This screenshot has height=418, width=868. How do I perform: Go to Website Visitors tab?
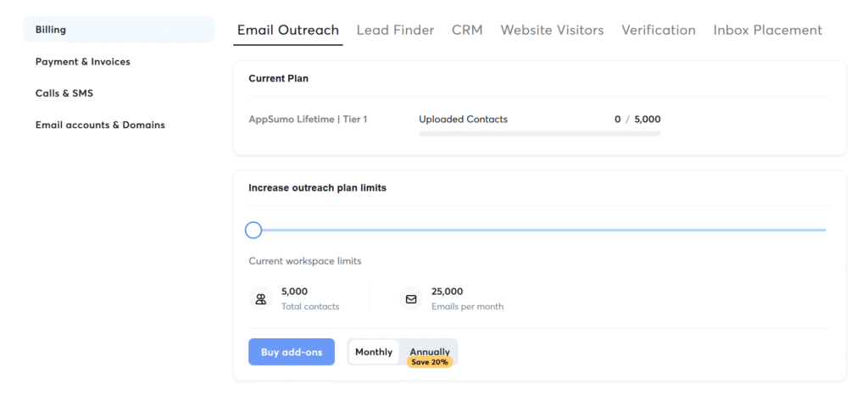pyautogui.click(x=552, y=30)
